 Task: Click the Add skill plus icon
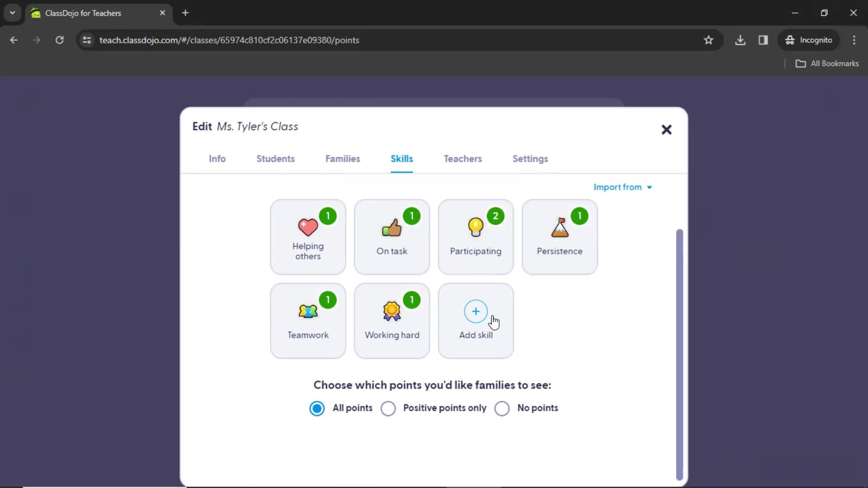(x=476, y=311)
